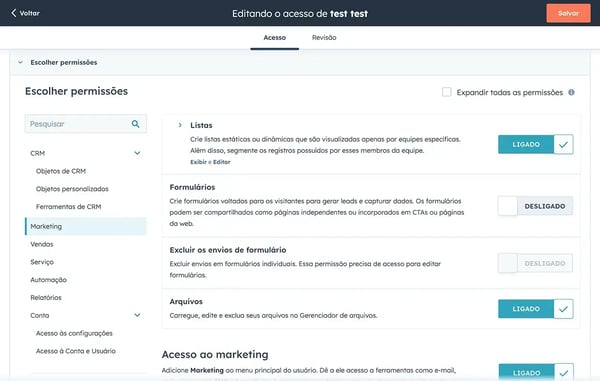The height and width of the screenshot is (381, 600).
Task: Click the Editando o acesso de test test title
Action: 300,13
